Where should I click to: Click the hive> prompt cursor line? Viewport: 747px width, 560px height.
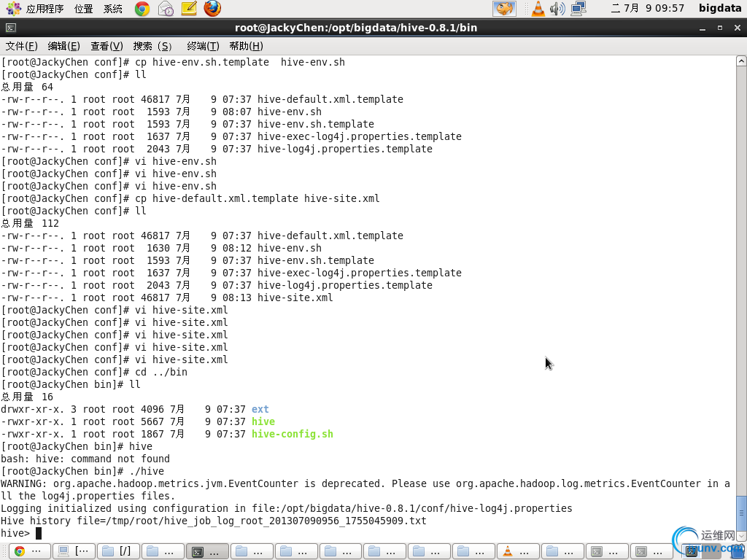coord(21,533)
